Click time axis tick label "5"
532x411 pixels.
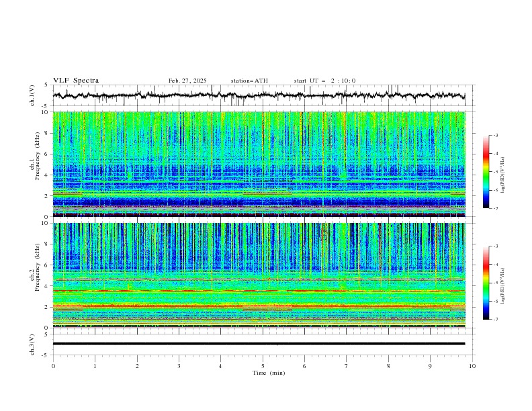click(263, 366)
